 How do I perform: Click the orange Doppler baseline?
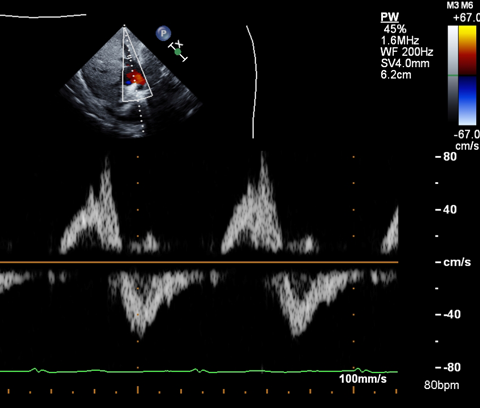199,262
